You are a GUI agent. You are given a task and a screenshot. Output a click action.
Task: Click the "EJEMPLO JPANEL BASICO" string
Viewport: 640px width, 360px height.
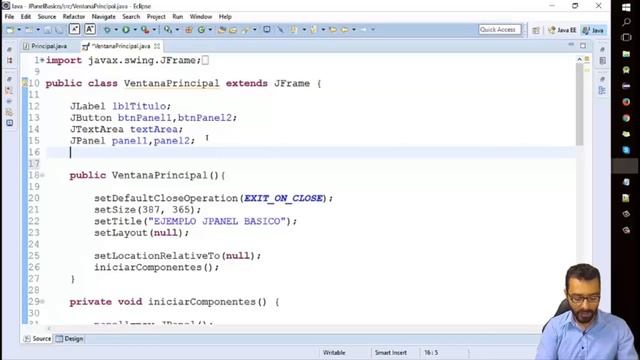coord(217,221)
